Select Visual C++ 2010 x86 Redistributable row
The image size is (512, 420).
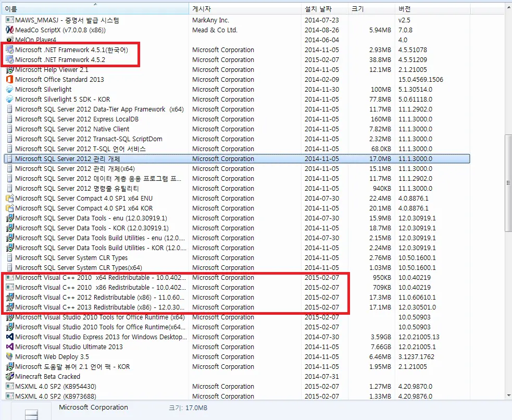coord(237,288)
